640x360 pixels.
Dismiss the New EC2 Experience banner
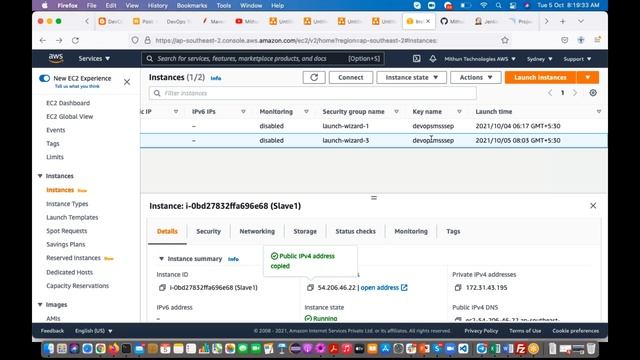pos(127,82)
